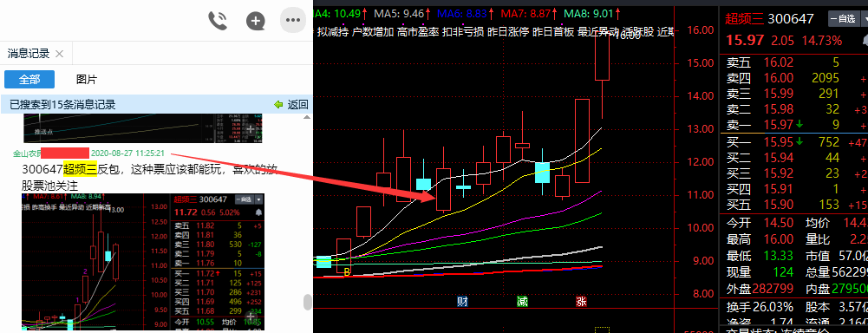Click the scroll-up arrow in message list

click(307, 117)
